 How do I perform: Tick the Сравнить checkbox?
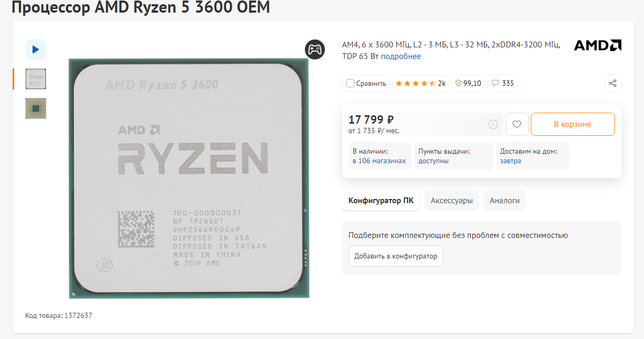(350, 83)
